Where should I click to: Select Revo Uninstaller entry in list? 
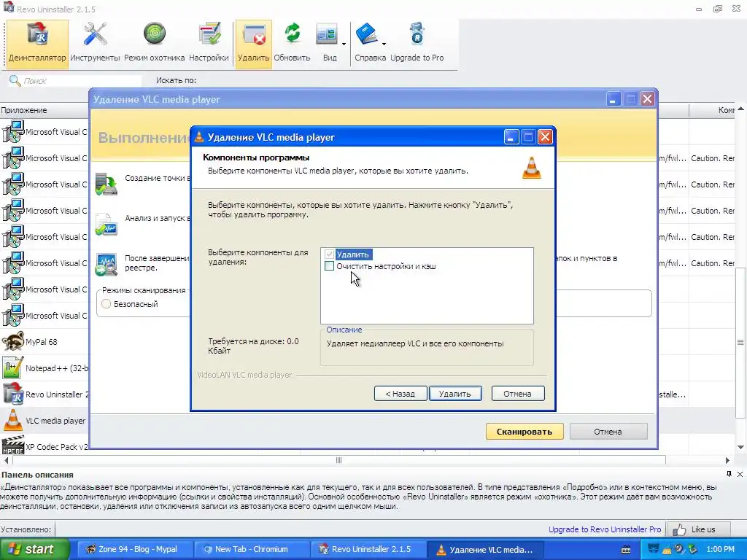44,394
